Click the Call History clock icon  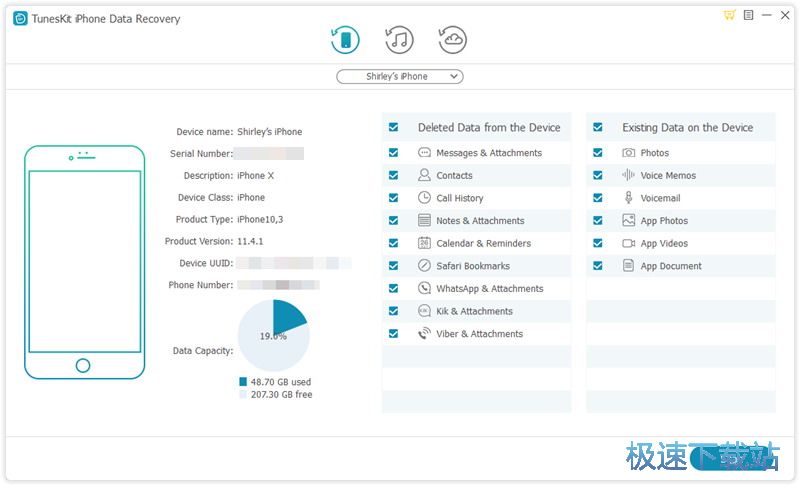click(x=424, y=198)
